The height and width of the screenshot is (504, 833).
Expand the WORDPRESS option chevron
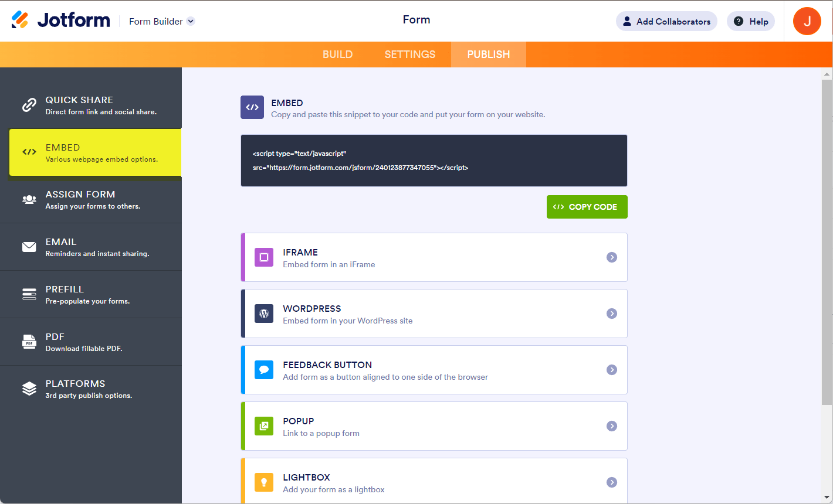point(612,314)
